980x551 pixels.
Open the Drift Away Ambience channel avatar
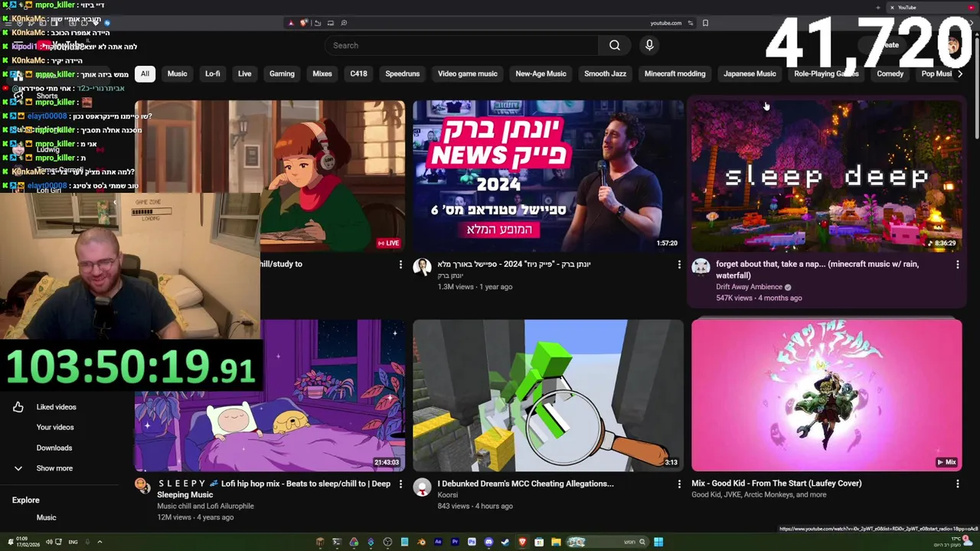701,266
